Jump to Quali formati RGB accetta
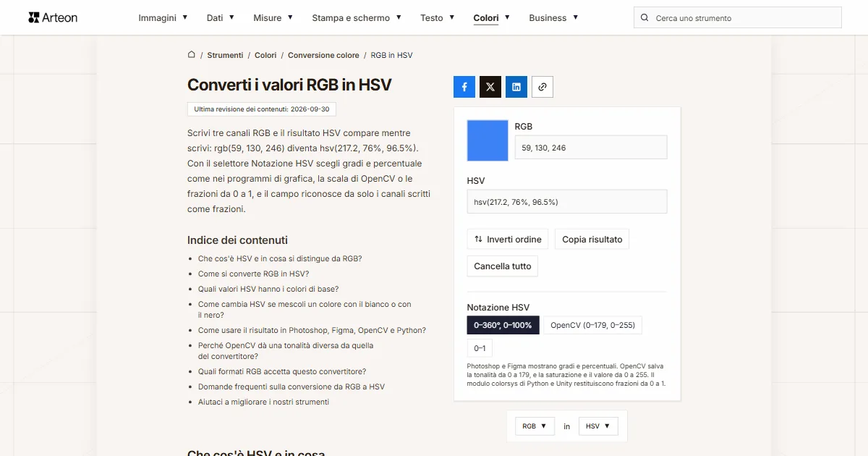This screenshot has width=868, height=456. pos(282,371)
